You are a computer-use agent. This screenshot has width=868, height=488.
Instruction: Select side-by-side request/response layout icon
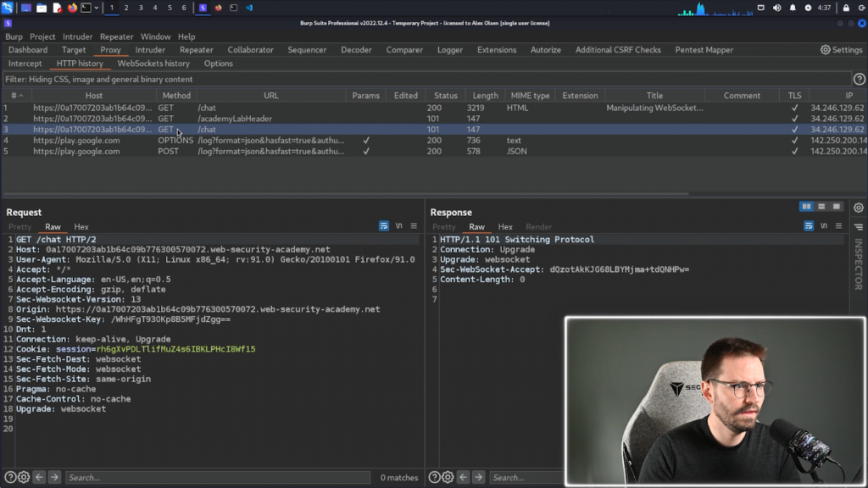click(x=806, y=207)
